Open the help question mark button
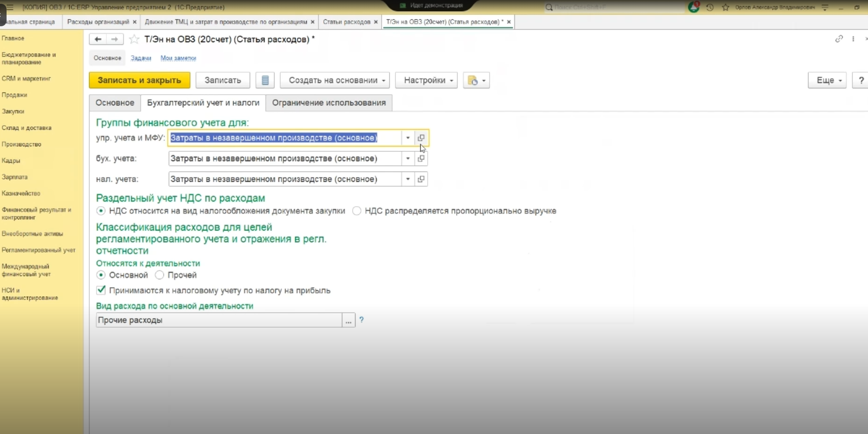Viewport: 868px width, 434px height. click(861, 80)
